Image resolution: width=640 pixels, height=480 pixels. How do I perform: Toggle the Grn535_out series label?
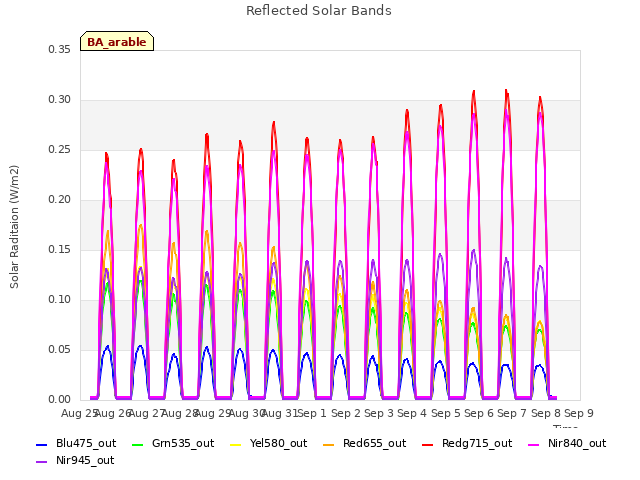183,443
